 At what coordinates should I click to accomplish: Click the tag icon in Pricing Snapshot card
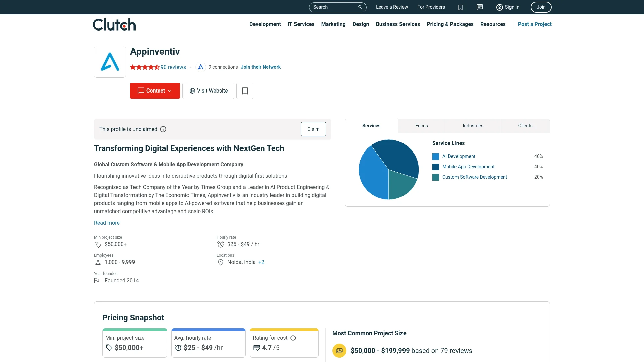click(109, 348)
